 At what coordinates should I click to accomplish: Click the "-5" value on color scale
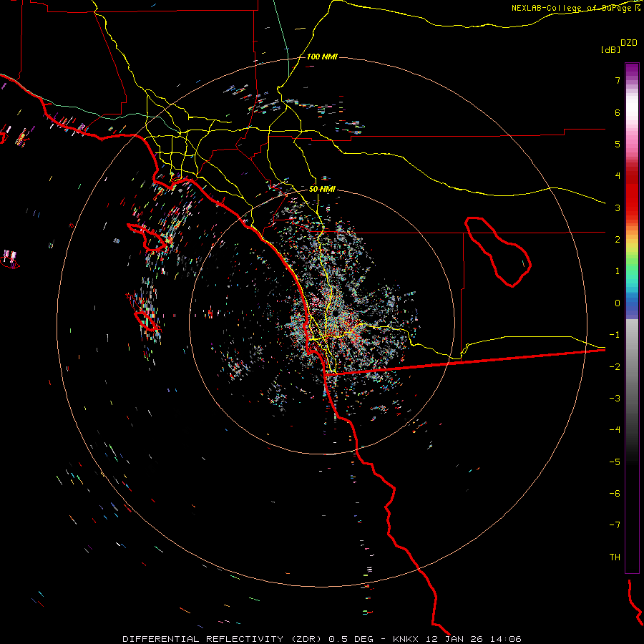click(x=615, y=462)
